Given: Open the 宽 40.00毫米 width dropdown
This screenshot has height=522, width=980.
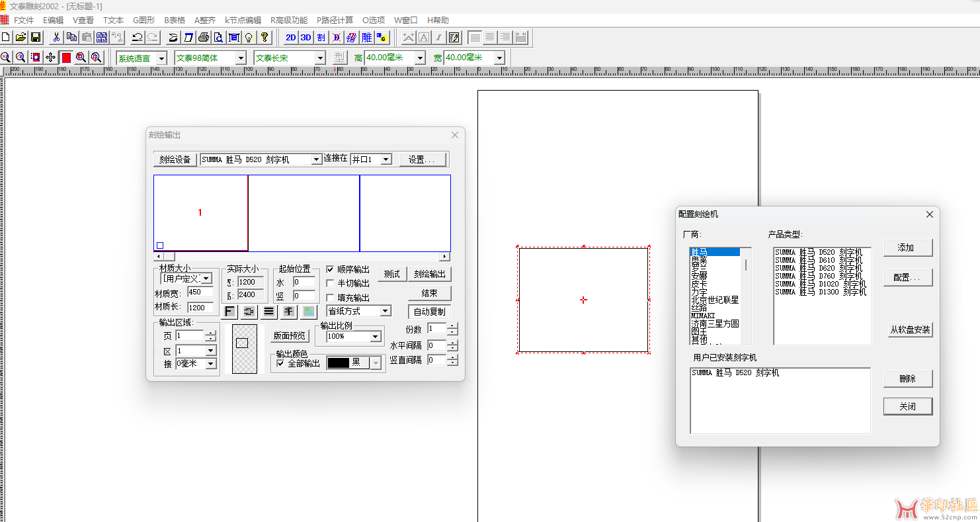Looking at the screenshot, I should (x=499, y=58).
